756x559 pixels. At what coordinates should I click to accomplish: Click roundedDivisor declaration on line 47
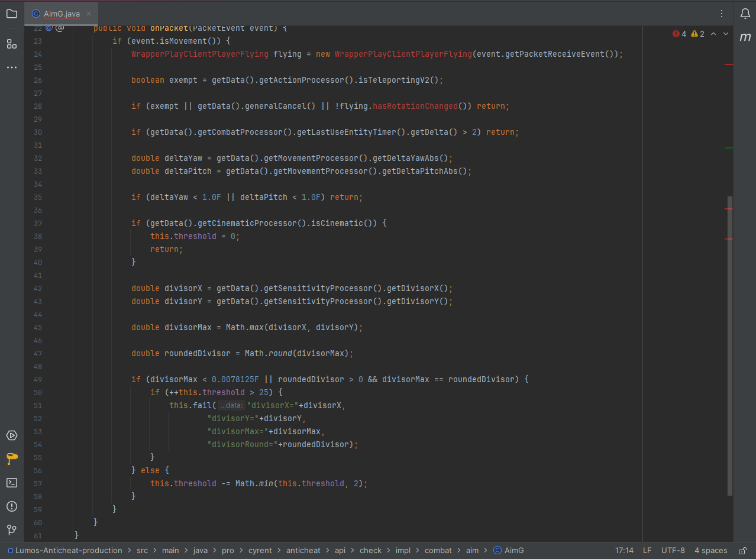(x=198, y=353)
